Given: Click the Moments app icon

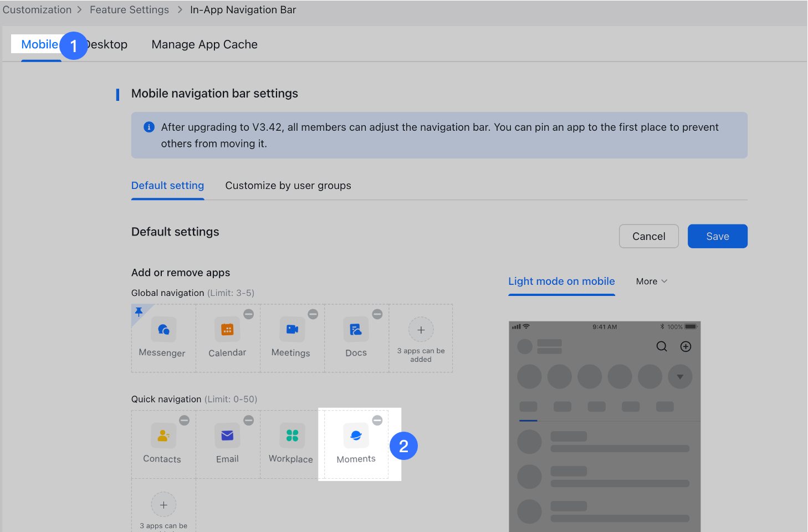Looking at the screenshot, I should click(356, 436).
